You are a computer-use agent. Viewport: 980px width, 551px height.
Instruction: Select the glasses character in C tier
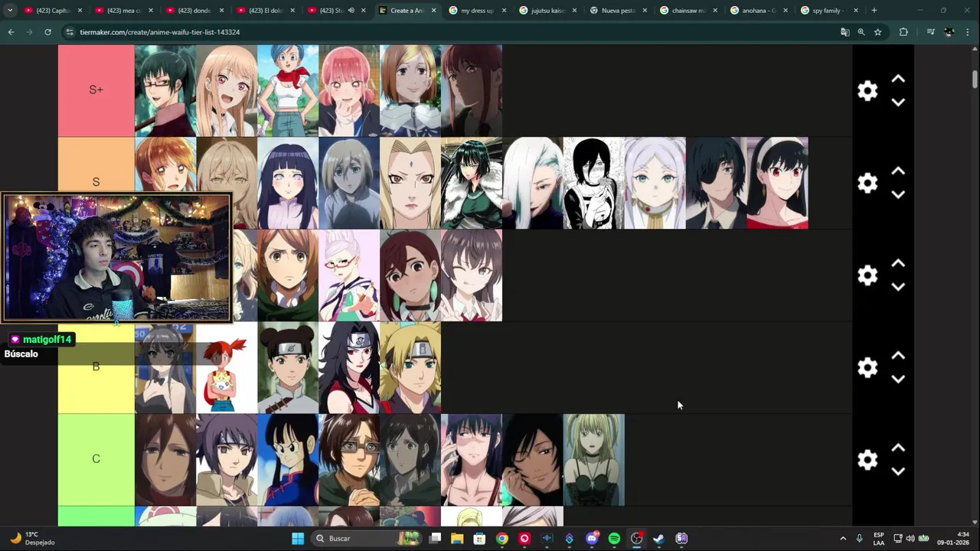coord(349,460)
